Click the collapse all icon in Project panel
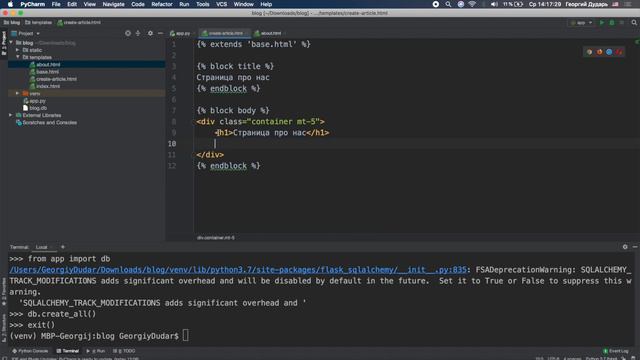The image size is (640, 360). click(138, 33)
